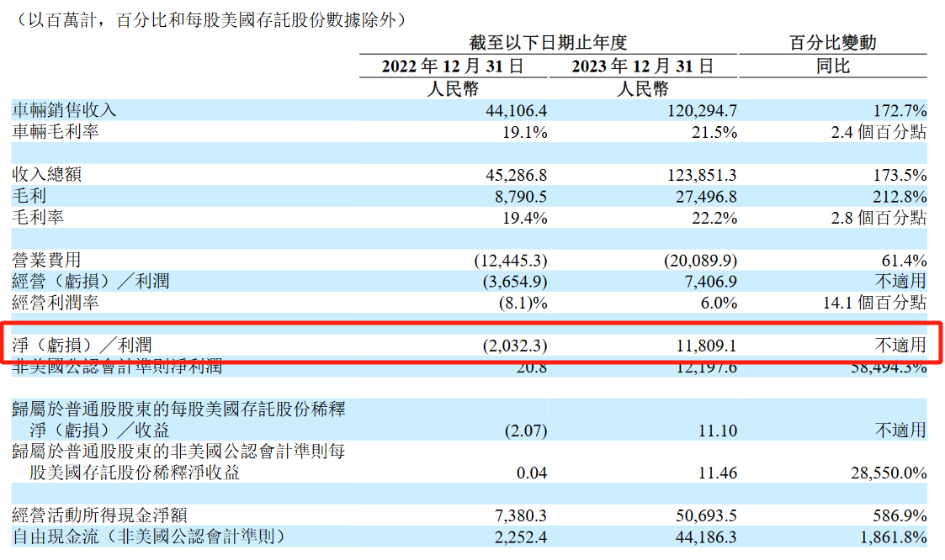Image resolution: width=945 pixels, height=560 pixels.
Task: Click the 收入總額 row label
Action: click(47, 175)
